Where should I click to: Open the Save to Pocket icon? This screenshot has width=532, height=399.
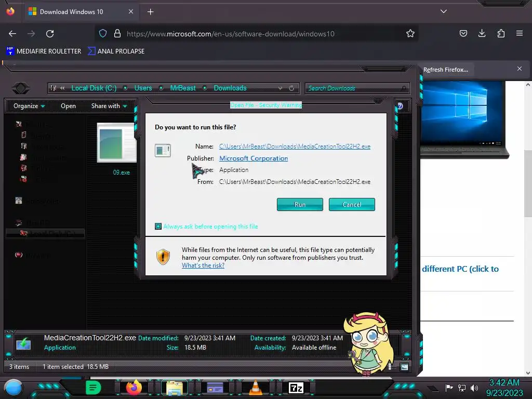(463, 33)
